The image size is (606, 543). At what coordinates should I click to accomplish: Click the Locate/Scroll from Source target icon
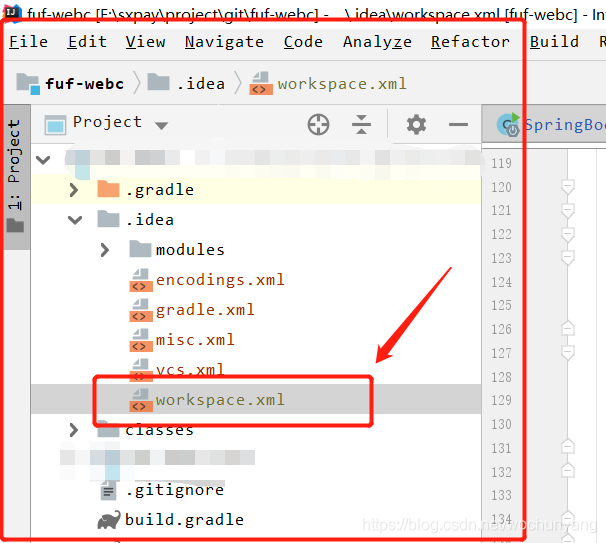pyautogui.click(x=318, y=124)
